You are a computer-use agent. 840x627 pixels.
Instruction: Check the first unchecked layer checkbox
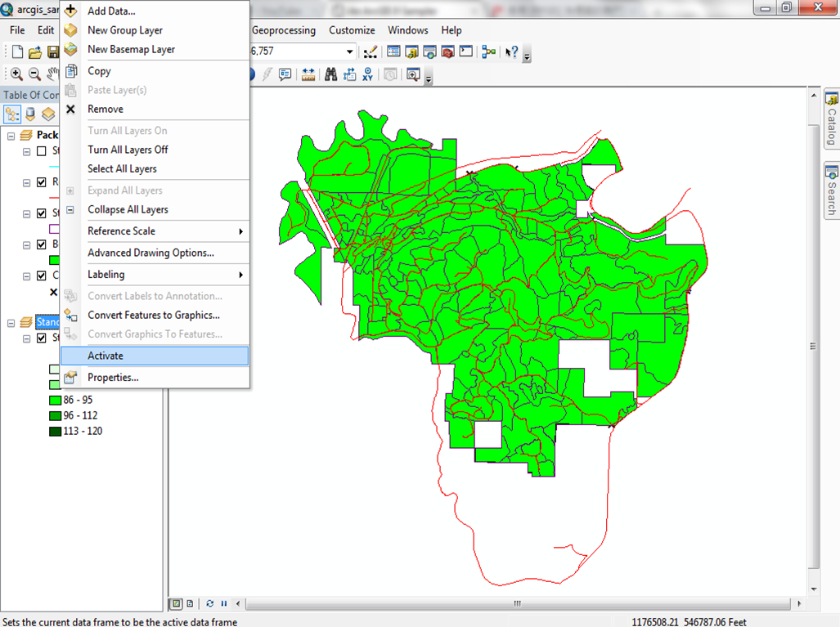point(42,151)
